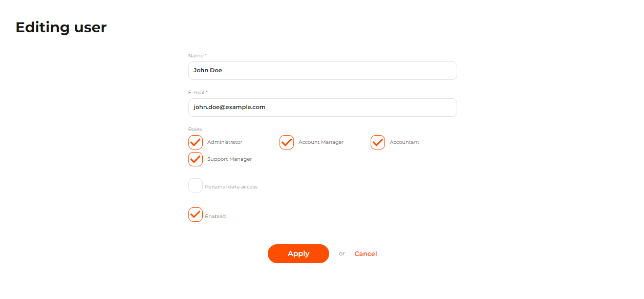Uncheck the Account Manager role checkbox

[287, 142]
